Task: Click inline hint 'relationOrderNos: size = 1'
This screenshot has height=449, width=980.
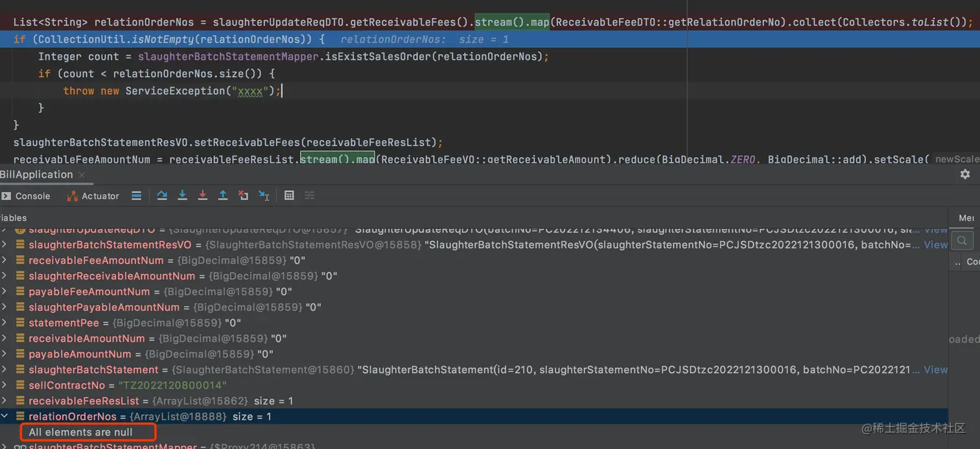Action: (425, 40)
